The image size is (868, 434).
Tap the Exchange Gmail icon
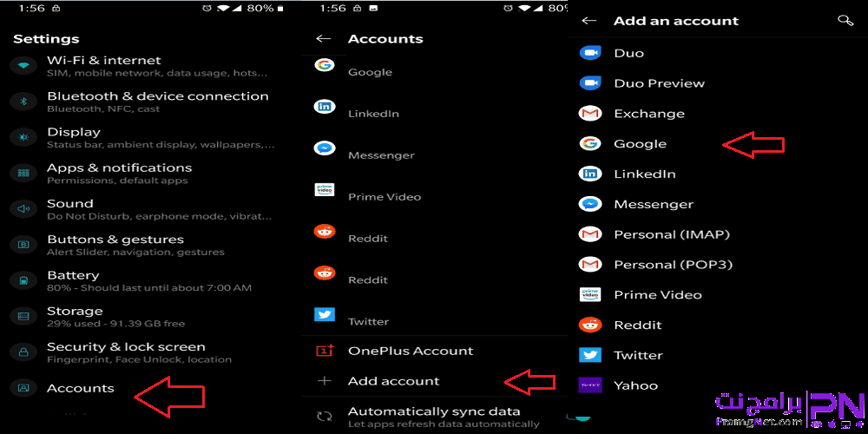(590, 114)
